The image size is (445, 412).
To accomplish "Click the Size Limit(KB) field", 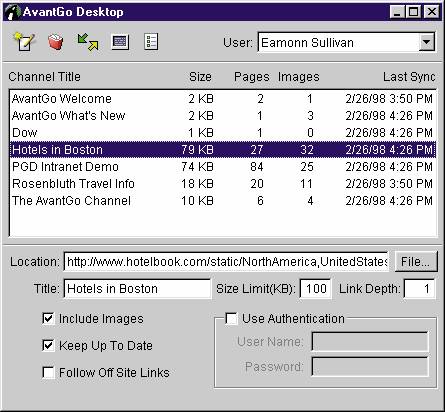I will [x=315, y=288].
